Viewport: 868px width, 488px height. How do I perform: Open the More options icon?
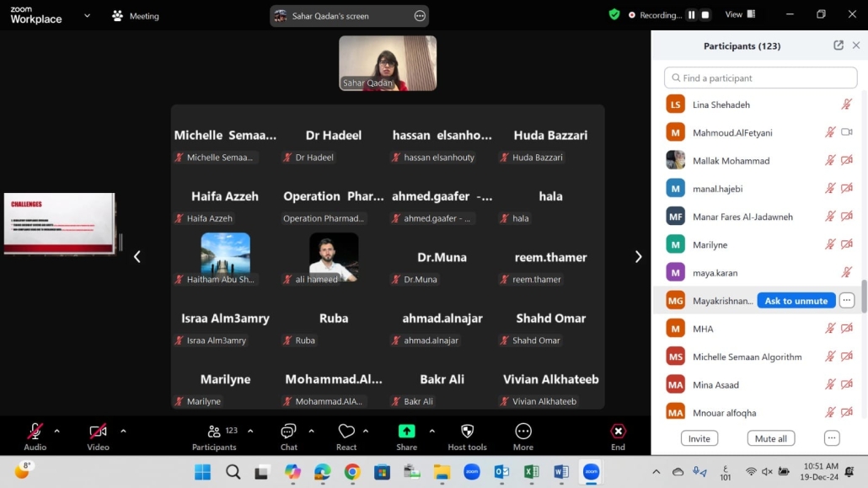523,432
